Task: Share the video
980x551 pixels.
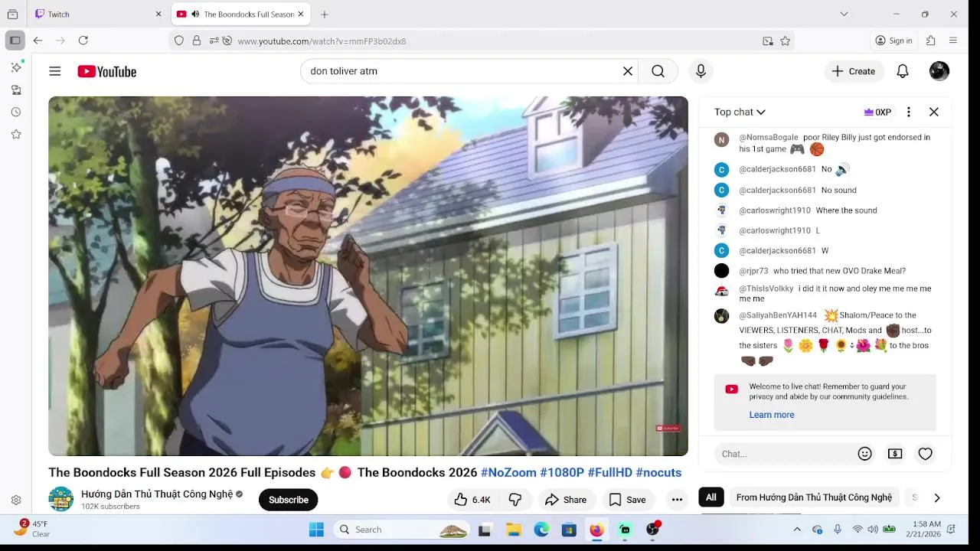Action: point(565,500)
